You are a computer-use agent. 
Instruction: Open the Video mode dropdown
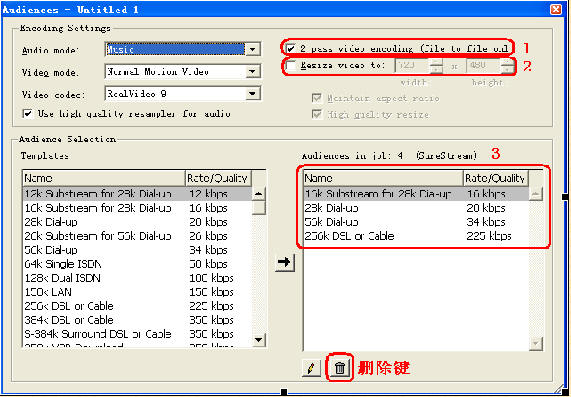coord(253,71)
